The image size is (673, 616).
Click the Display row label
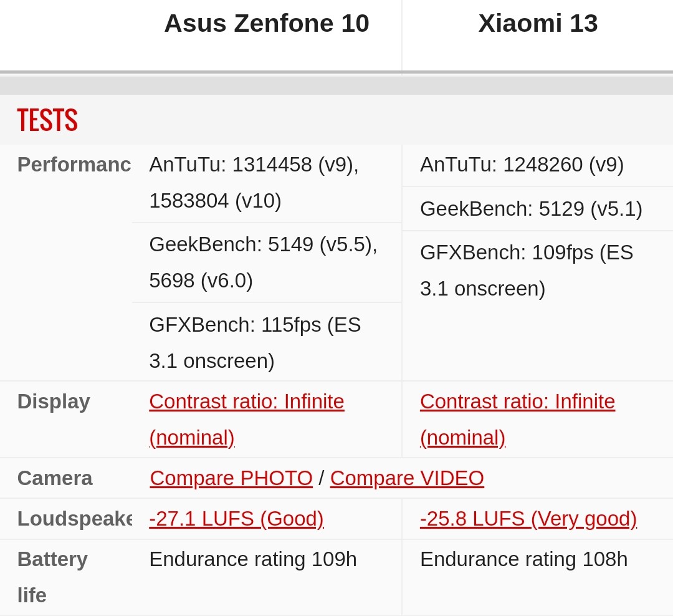click(54, 402)
